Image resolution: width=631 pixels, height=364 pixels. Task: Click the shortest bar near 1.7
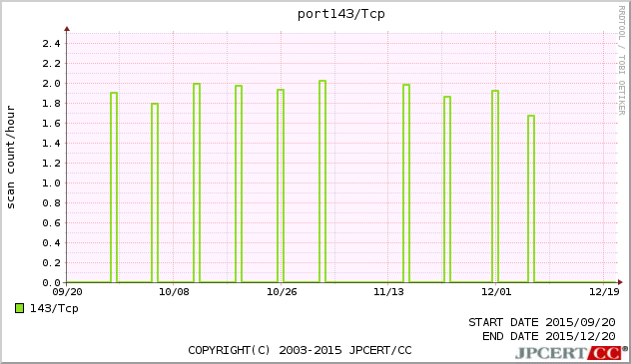[x=531, y=198]
